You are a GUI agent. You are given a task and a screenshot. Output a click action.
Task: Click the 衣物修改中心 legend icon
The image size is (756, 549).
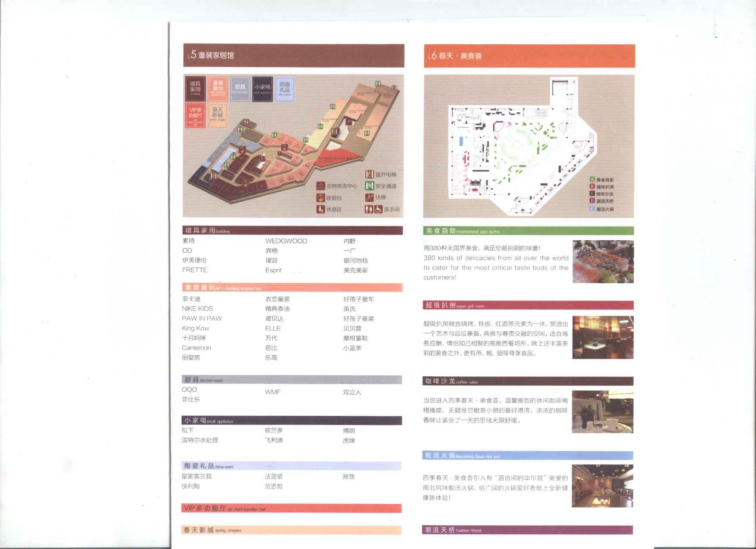coord(320,186)
